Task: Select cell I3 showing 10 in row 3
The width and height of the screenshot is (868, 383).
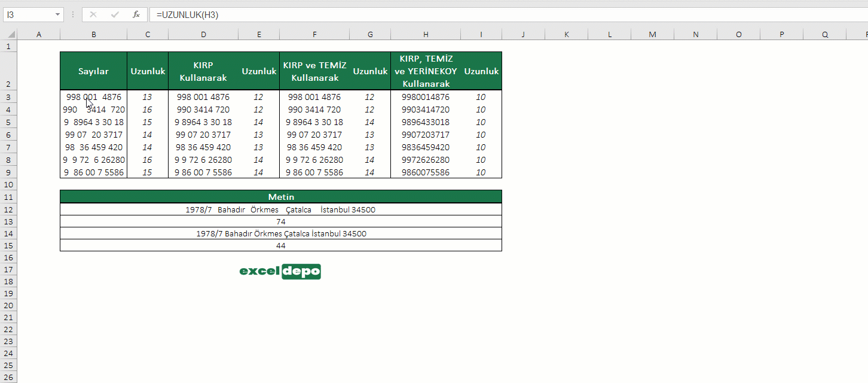Action: tap(481, 97)
